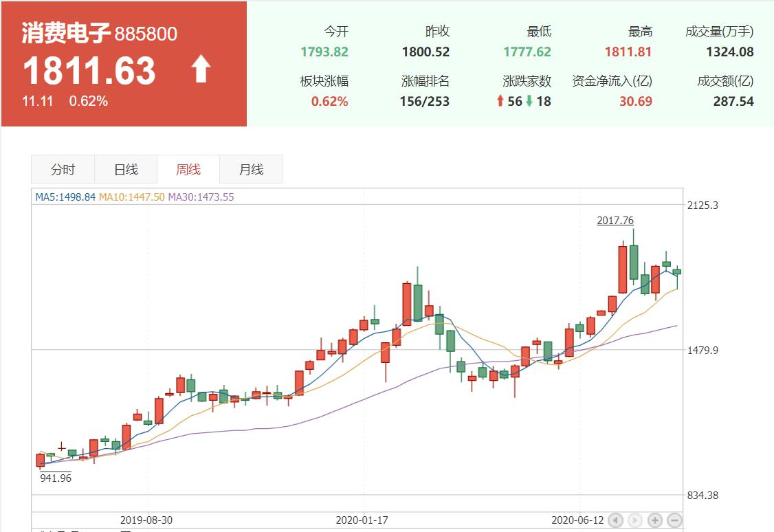774x532 pixels.
Task: Click the 834.38 price axis label
Action: tap(703, 495)
